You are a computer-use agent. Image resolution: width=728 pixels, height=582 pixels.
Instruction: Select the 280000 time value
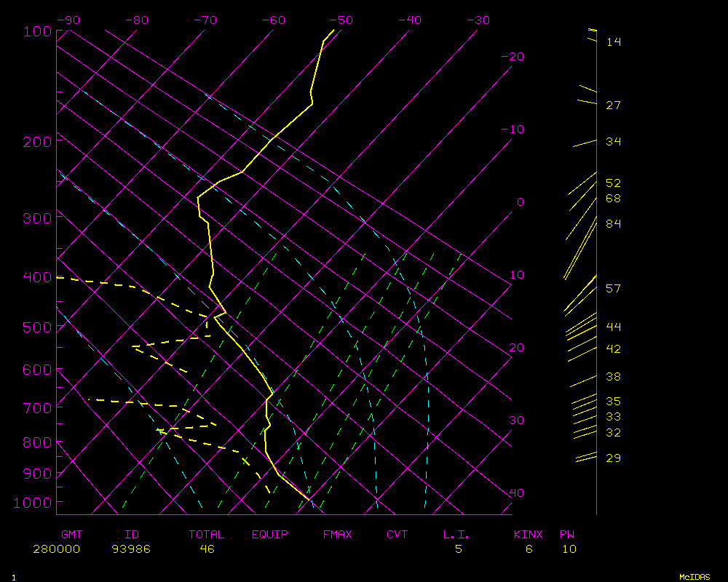pyautogui.click(x=57, y=549)
